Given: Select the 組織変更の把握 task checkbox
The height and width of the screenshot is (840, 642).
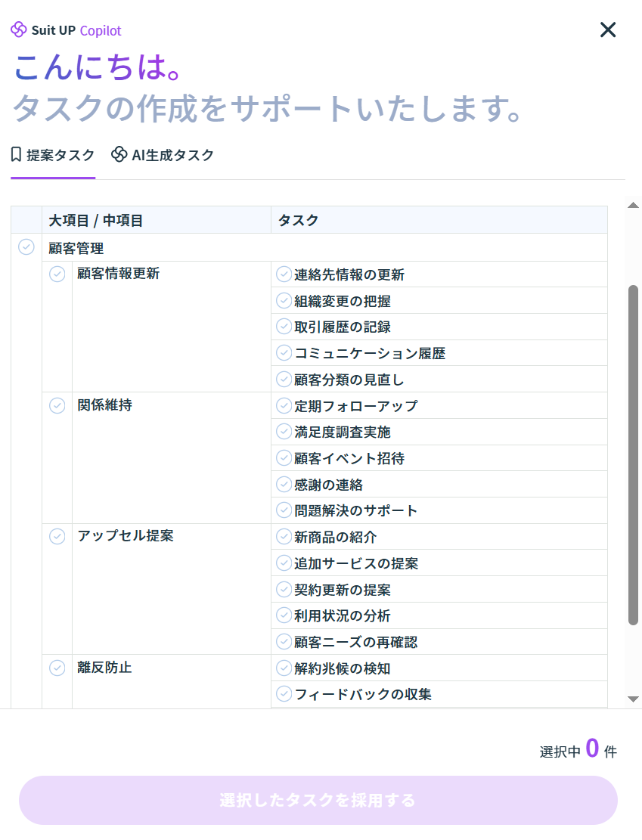Looking at the screenshot, I should 284,301.
